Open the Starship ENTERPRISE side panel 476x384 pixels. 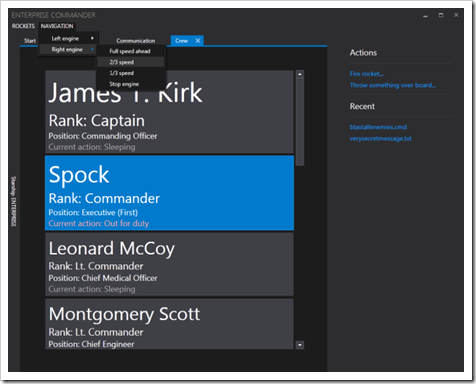[14, 201]
